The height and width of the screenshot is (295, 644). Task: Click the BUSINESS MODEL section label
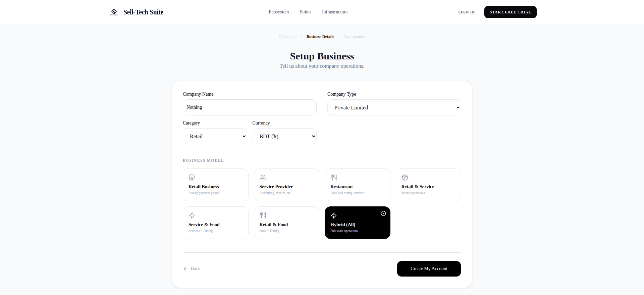click(203, 160)
